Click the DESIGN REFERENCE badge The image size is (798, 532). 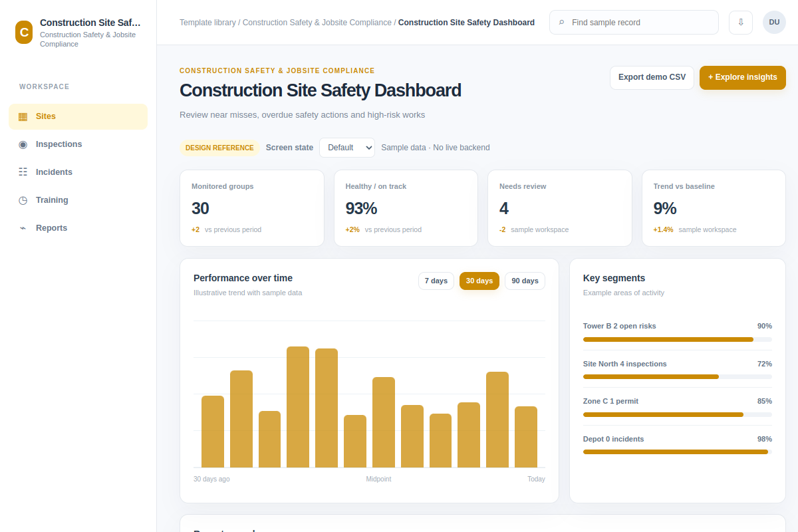coord(219,148)
